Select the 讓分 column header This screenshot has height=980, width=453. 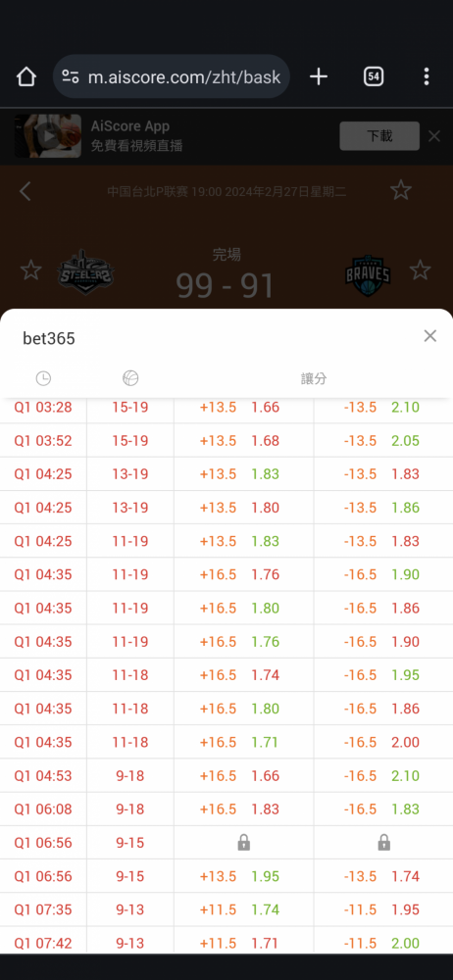(314, 378)
